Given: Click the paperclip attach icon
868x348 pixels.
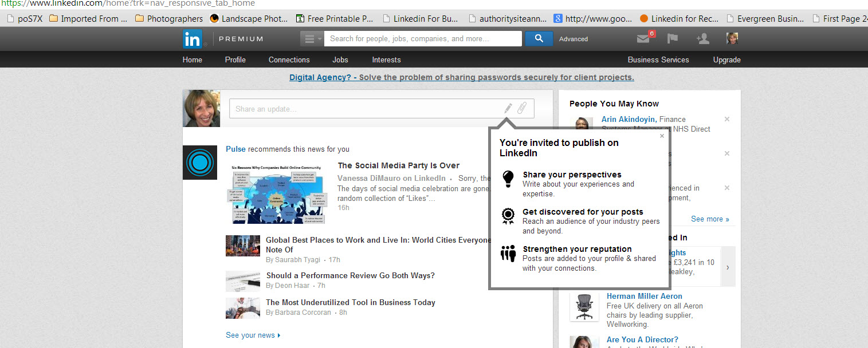Looking at the screenshot, I should (x=522, y=108).
